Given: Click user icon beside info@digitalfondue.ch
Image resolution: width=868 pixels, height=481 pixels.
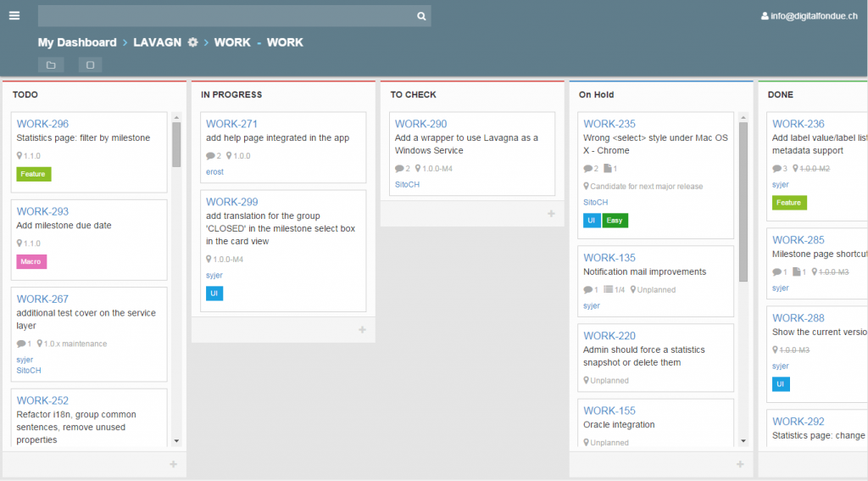Looking at the screenshot, I should [x=765, y=16].
